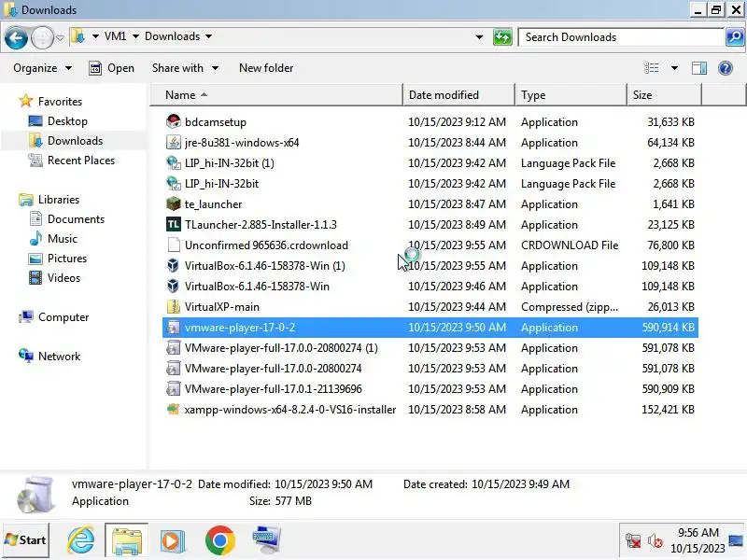Viewport: 747px width, 560px height.
Task: Open the view options dropdown arrow
Action: (x=674, y=68)
